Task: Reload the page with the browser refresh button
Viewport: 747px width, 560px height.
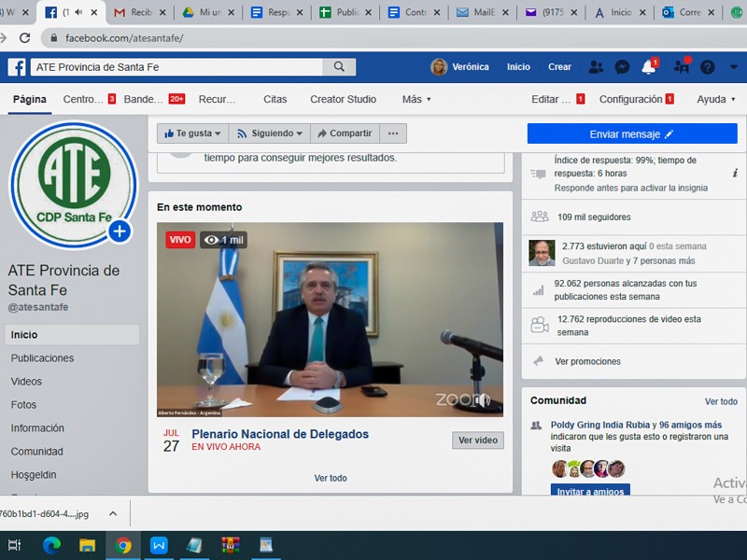Action: pos(25,37)
